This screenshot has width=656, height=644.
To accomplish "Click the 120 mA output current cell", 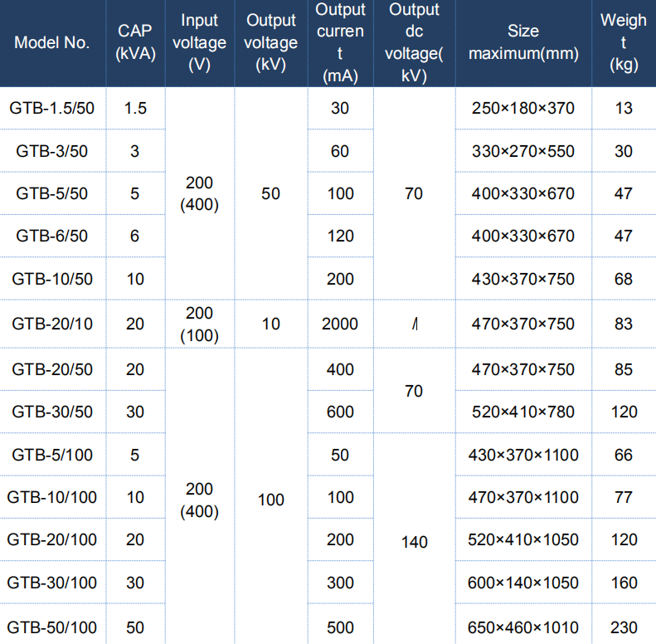I will point(341,236).
